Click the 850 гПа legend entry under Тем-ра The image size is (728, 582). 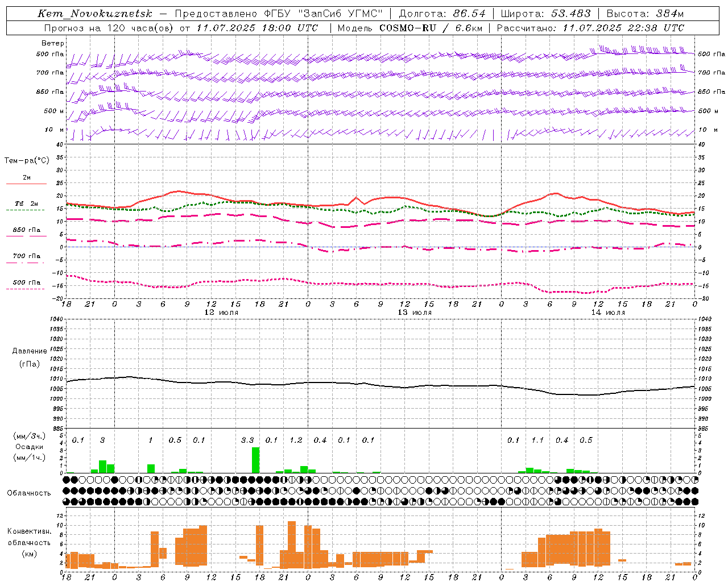coord(27,230)
